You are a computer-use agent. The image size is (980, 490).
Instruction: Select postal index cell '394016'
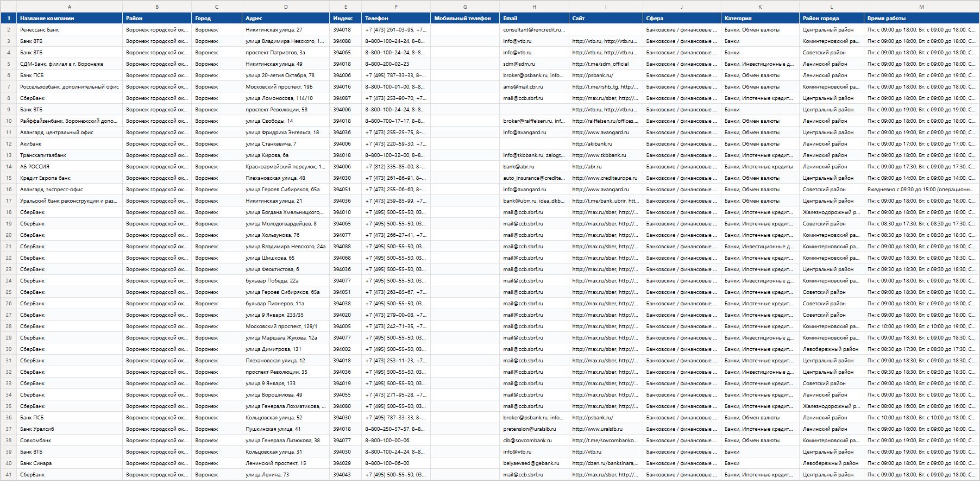click(345, 87)
